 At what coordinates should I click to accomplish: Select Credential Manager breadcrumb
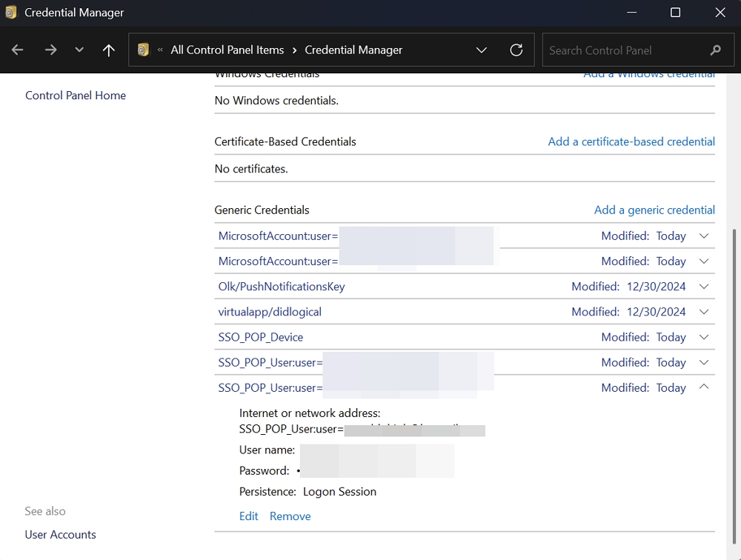[x=353, y=50]
